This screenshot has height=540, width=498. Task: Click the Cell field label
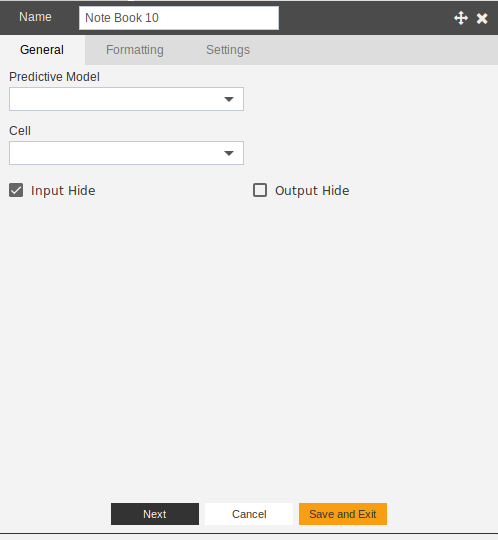(x=20, y=131)
